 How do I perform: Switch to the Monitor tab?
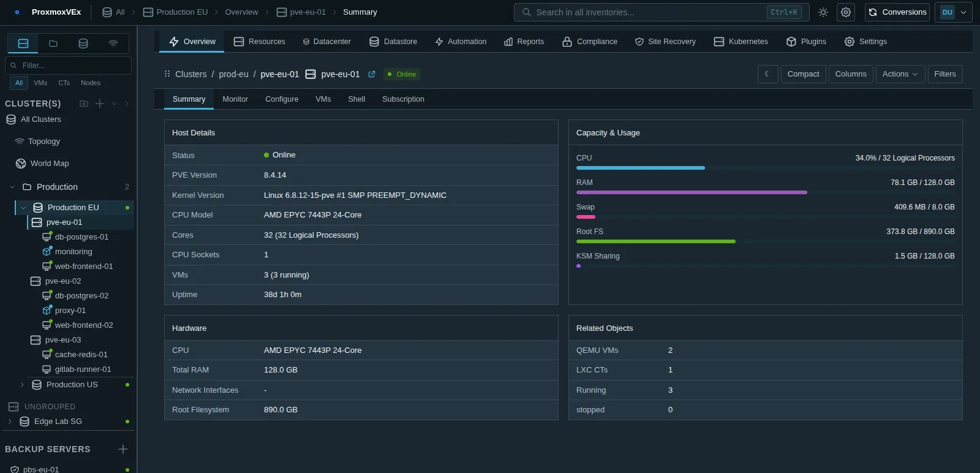click(235, 99)
